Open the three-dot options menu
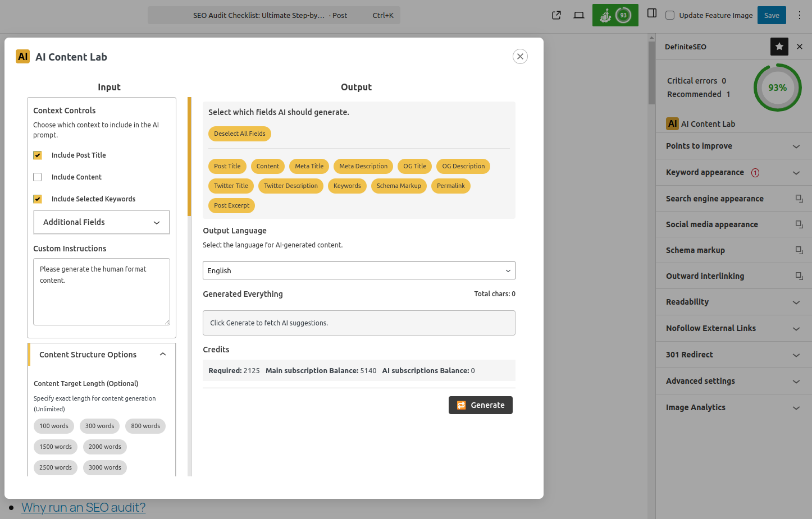Image resolution: width=812 pixels, height=519 pixels. pos(800,15)
